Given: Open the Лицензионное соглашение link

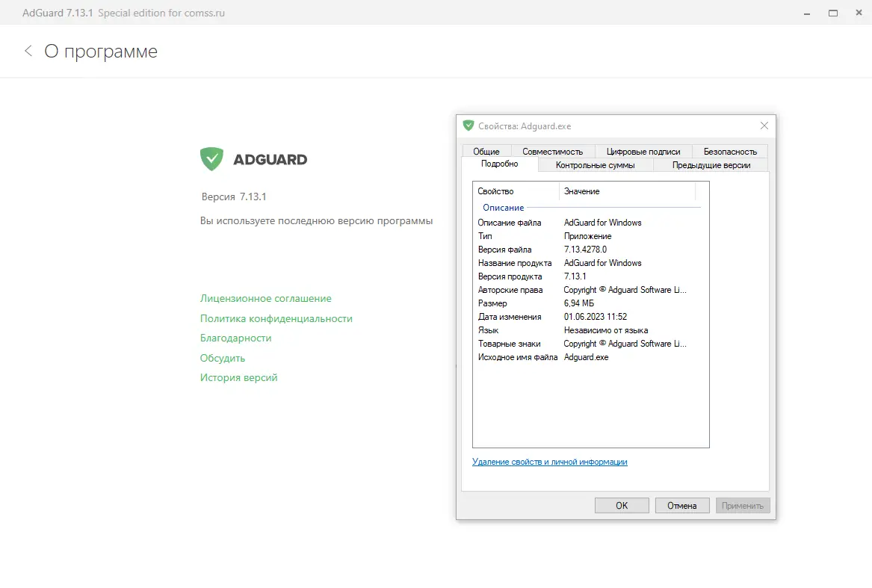Looking at the screenshot, I should click(x=265, y=298).
